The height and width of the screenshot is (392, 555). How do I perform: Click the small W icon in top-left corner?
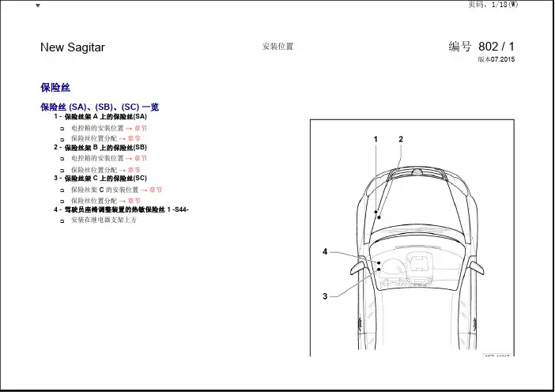coord(40,6)
